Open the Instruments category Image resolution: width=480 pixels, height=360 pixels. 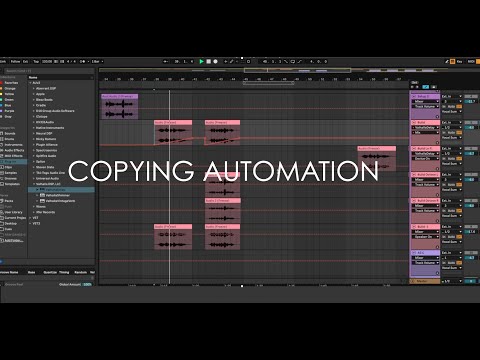13,145
